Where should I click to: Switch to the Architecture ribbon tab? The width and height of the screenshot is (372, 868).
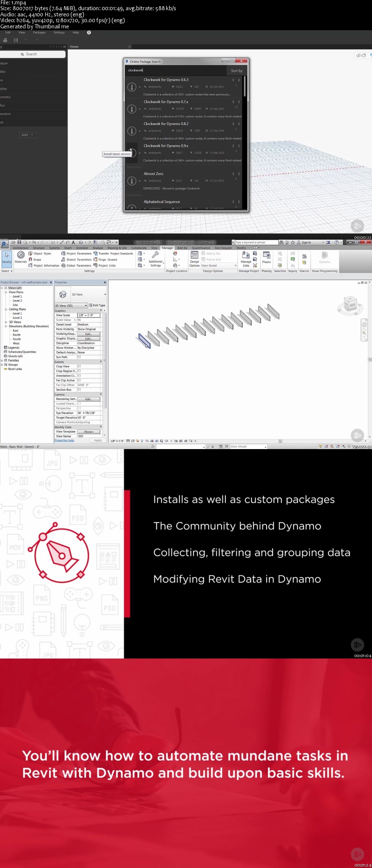(21, 248)
